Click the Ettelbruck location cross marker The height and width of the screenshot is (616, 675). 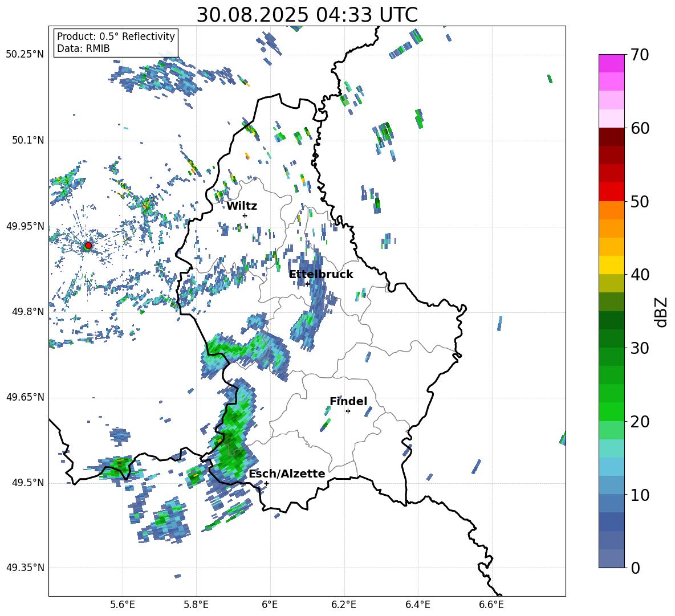307,284
